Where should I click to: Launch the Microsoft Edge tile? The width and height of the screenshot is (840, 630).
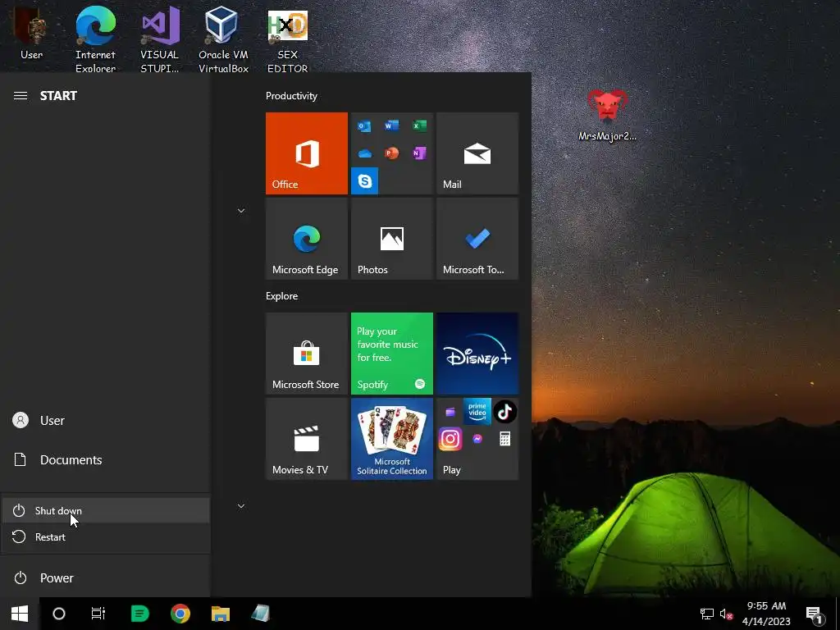click(307, 239)
